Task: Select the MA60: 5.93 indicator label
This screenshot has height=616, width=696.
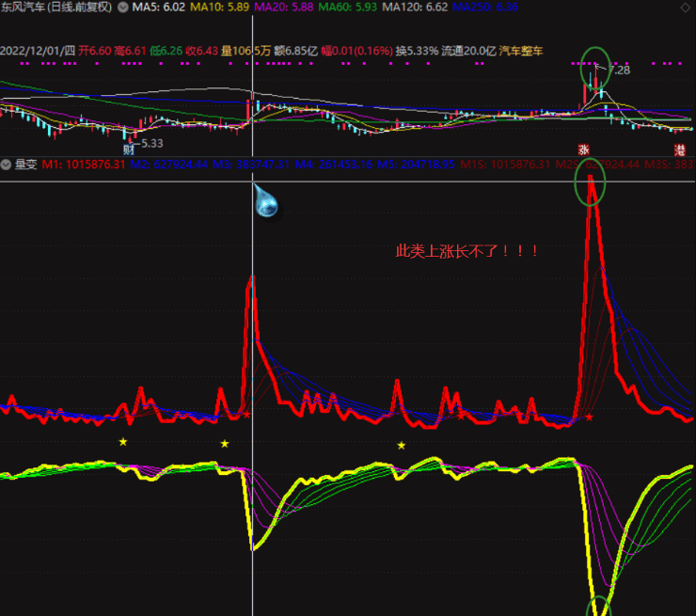Action: point(348,8)
